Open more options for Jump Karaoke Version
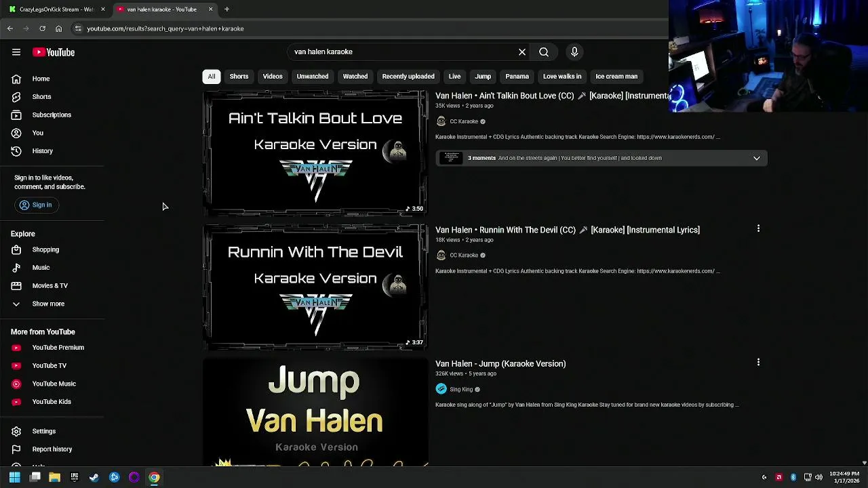This screenshot has width=868, height=488. pos(758,363)
